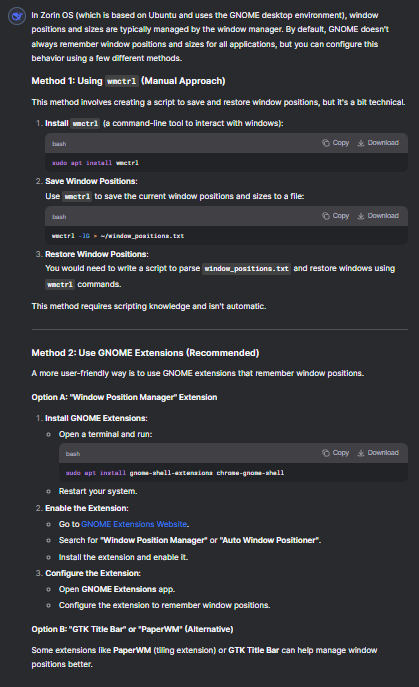Copy the gnome-shell-extensions install command block
This screenshot has width=419, height=687.
336,453
